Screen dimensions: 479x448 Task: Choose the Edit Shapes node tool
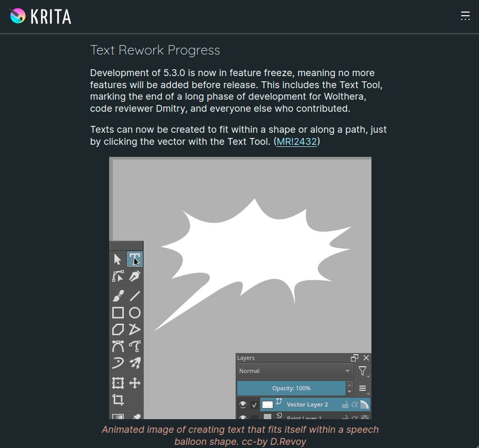tap(118, 276)
